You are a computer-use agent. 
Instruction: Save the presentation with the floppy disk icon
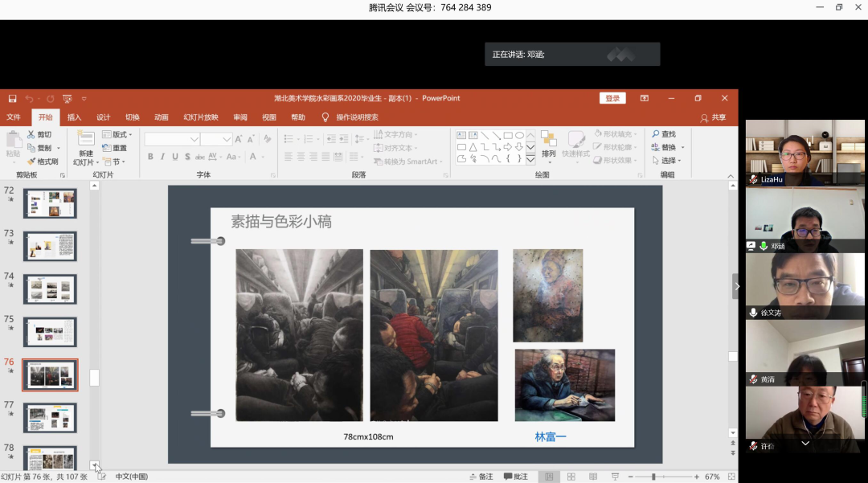pos(12,99)
